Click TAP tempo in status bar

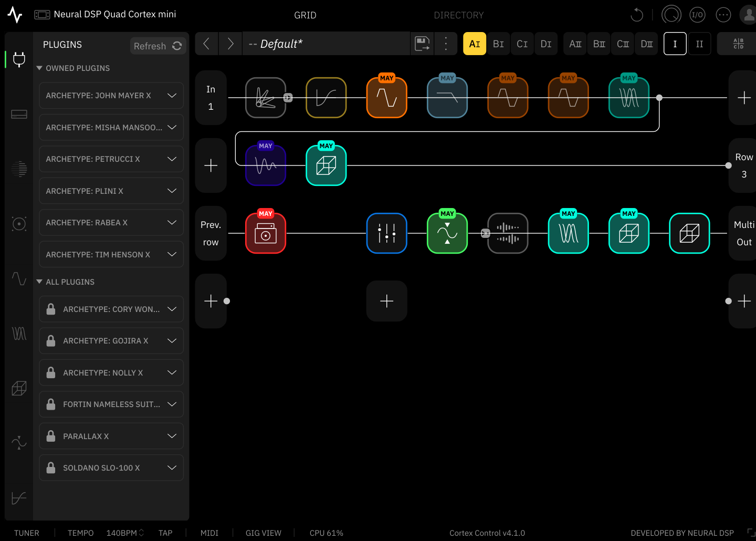pyautogui.click(x=165, y=533)
